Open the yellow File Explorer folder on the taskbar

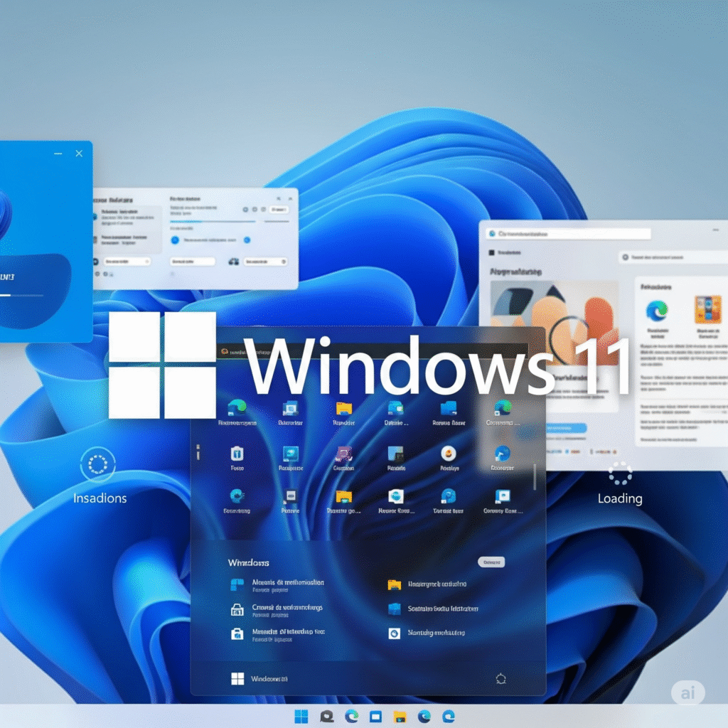pyautogui.click(x=400, y=717)
